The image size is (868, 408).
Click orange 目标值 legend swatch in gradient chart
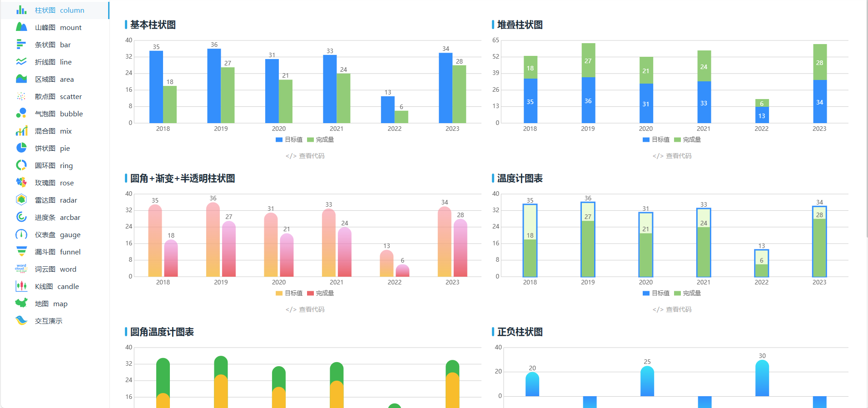(279, 293)
